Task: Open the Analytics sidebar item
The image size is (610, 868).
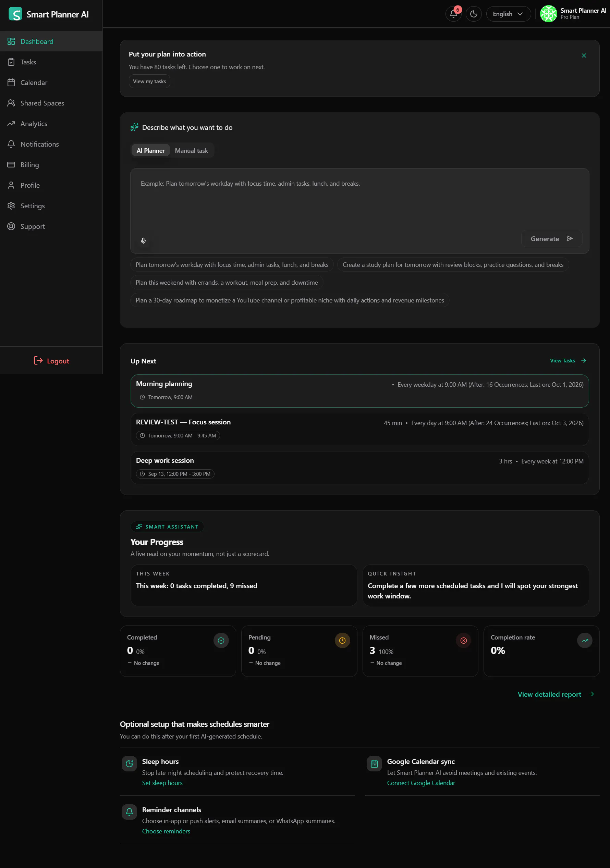Action: [51, 124]
